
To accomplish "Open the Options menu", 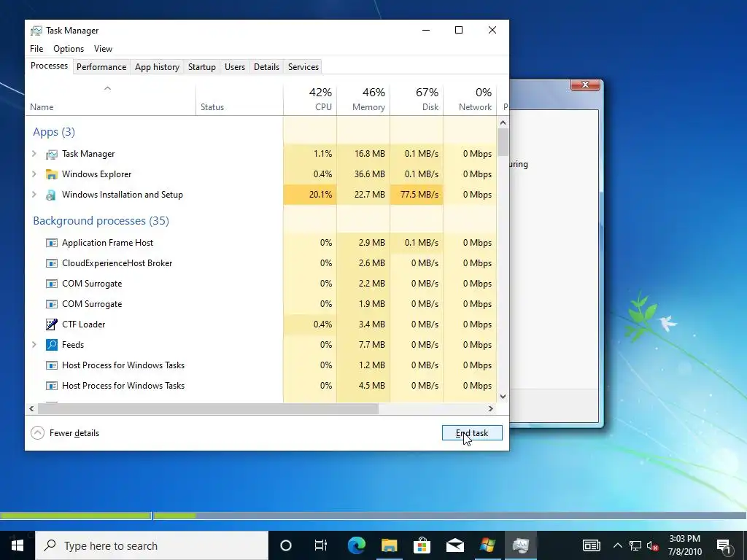I will click(69, 49).
